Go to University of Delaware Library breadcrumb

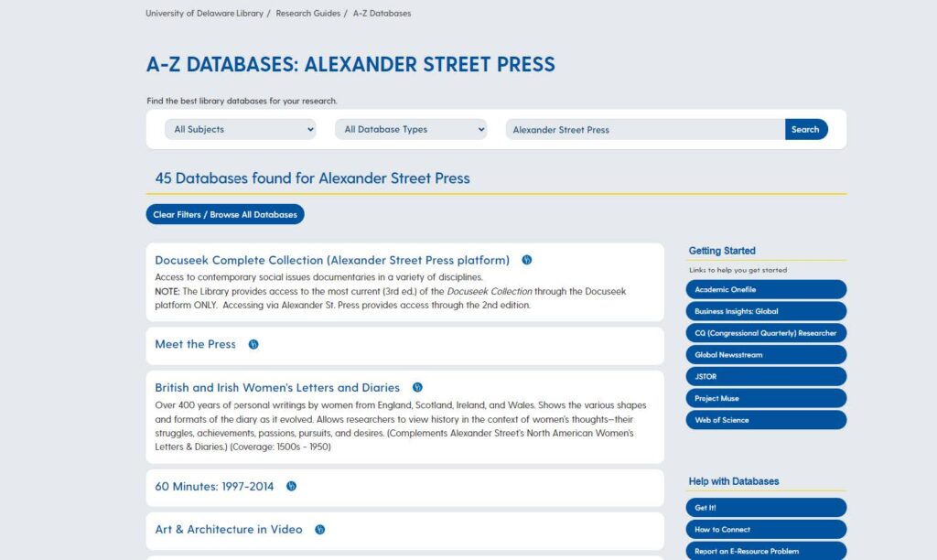coord(204,14)
